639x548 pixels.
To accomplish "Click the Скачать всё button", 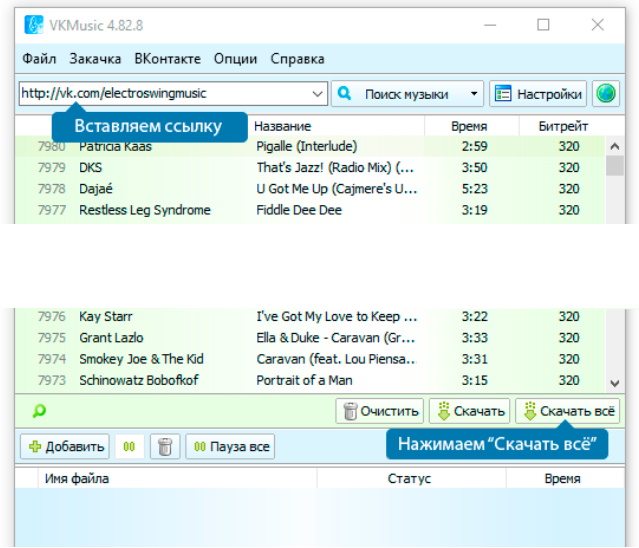I will [568, 411].
